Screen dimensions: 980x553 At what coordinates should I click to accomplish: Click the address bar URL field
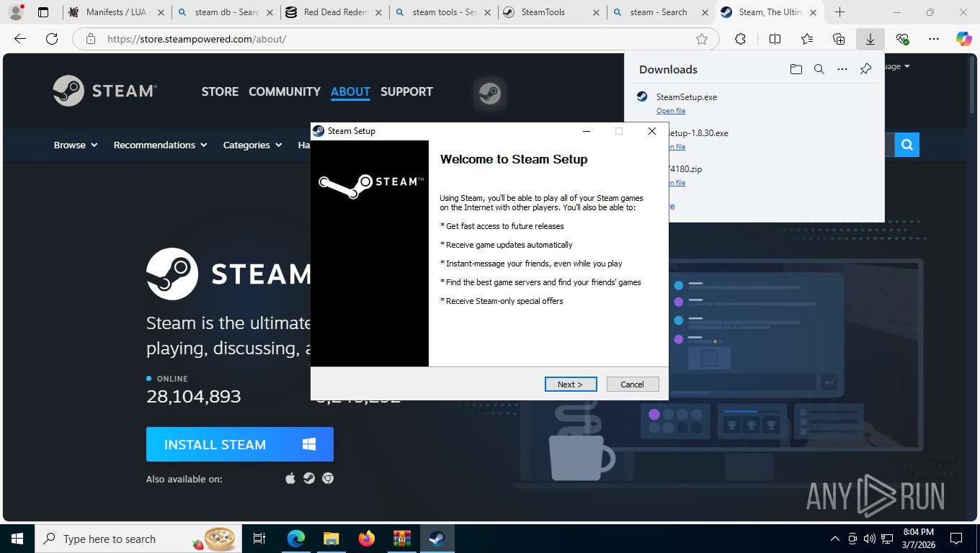(x=396, y=39)
